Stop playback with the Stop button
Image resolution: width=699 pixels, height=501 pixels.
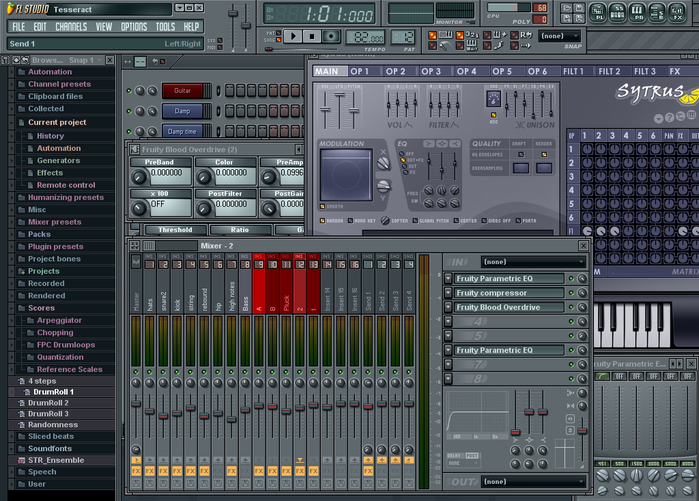312,36
